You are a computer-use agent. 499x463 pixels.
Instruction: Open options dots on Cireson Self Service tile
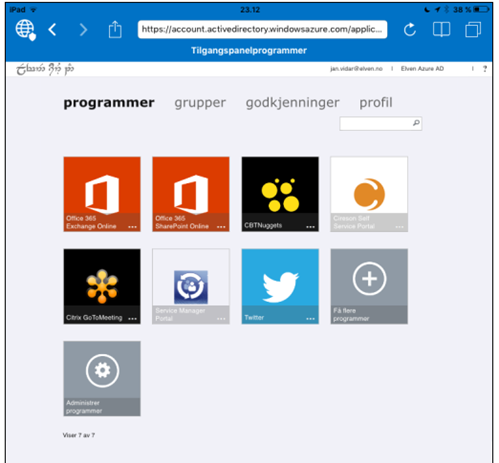[x=399, y=227]
